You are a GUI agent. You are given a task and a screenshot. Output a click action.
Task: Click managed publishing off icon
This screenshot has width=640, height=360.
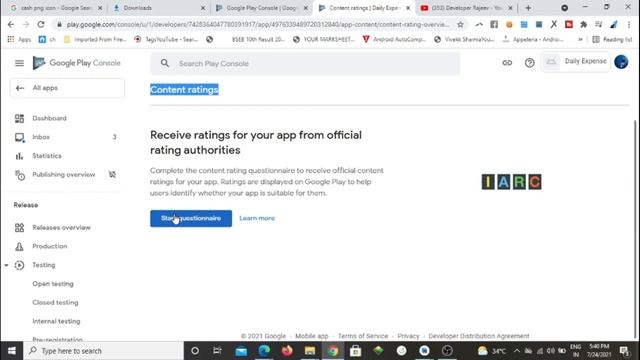112,175
